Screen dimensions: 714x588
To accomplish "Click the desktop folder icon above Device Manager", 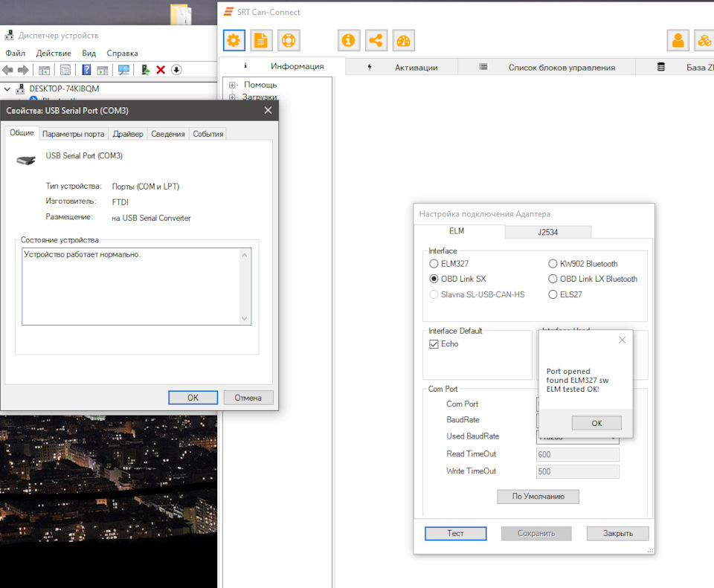I will click(x=181, y=13).
